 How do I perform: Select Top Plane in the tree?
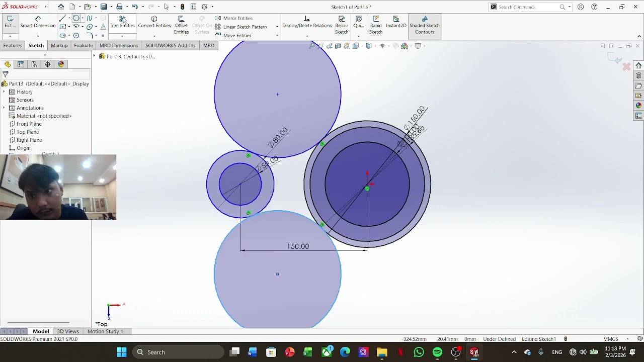(x=24, y=132)
